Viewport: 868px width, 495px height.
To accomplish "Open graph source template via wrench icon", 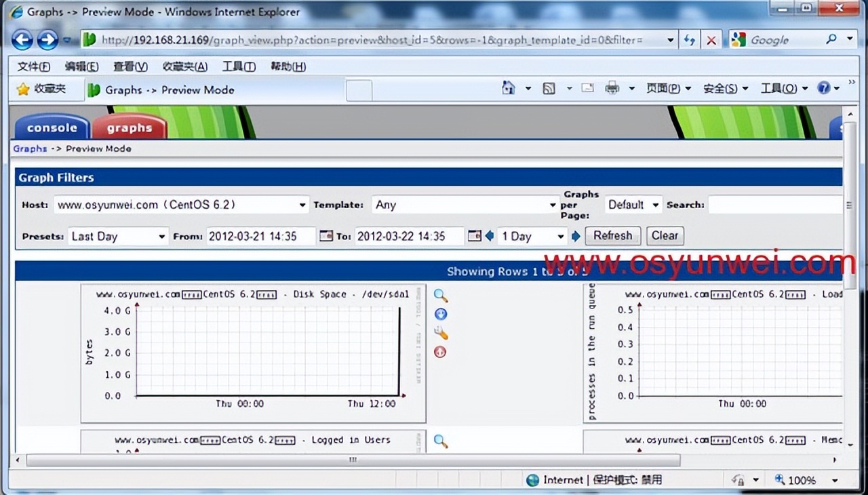I will pos(440,333).
